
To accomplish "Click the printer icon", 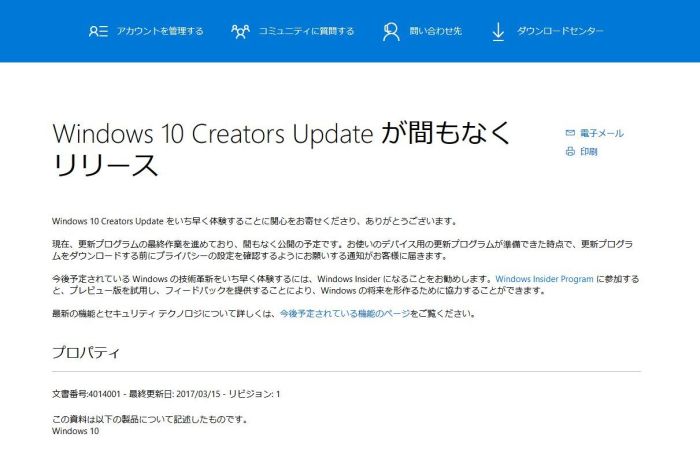I will click(x=570, y=151).
